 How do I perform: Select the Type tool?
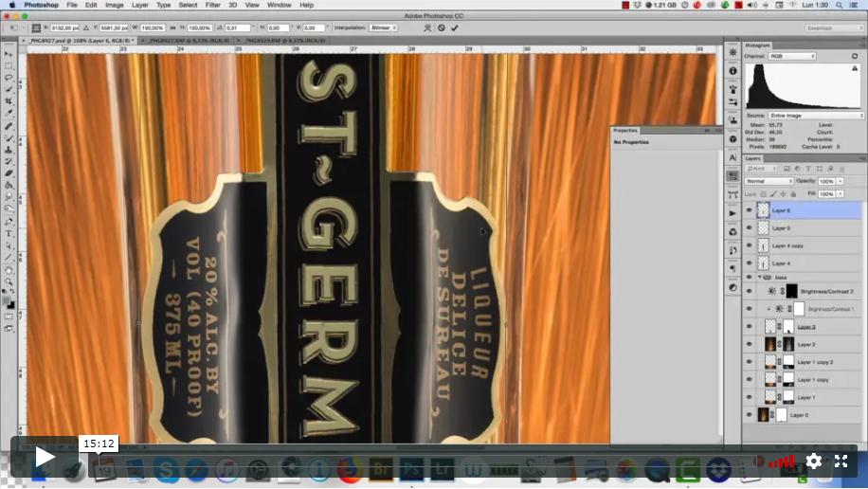9,234
